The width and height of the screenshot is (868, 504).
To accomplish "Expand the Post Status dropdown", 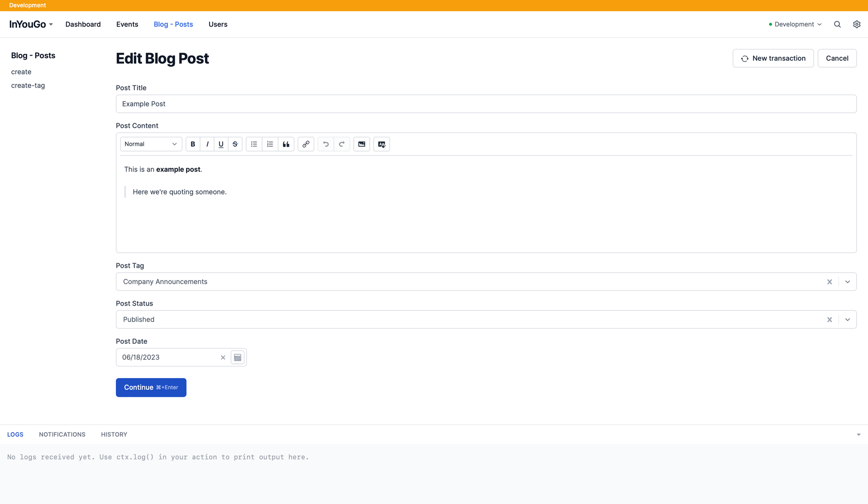I will pos(847,320).
